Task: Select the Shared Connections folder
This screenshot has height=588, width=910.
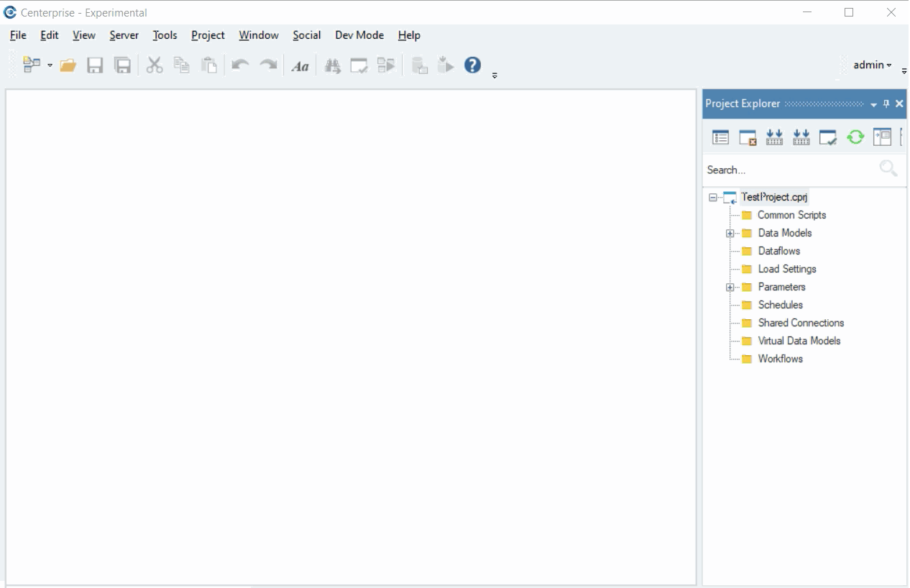Action: click(x=801, y=323)
